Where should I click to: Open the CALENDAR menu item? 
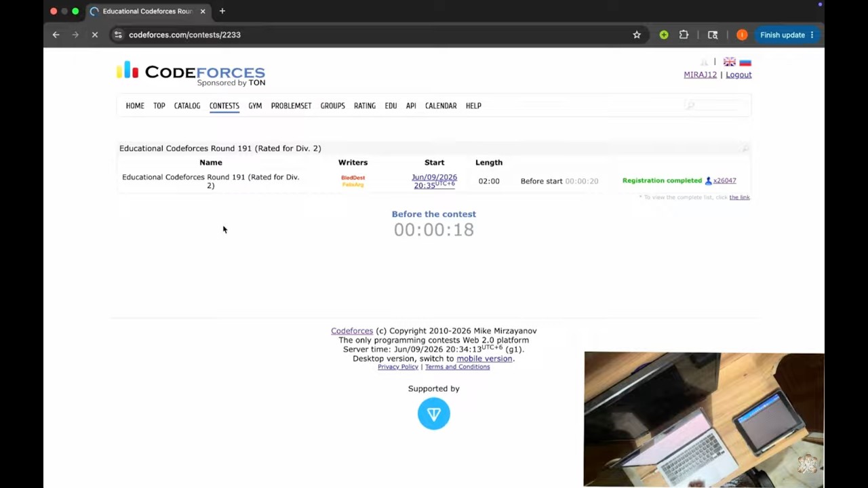[441, 106]
